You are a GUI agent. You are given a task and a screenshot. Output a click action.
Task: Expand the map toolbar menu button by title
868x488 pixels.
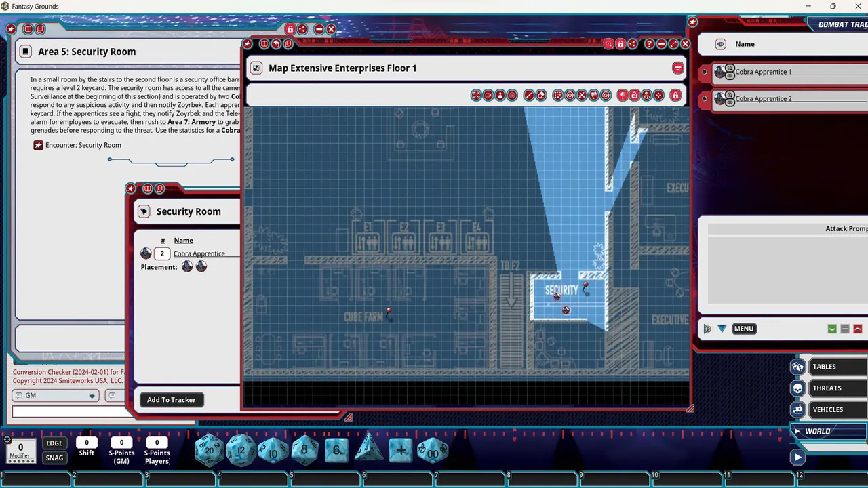677,68
